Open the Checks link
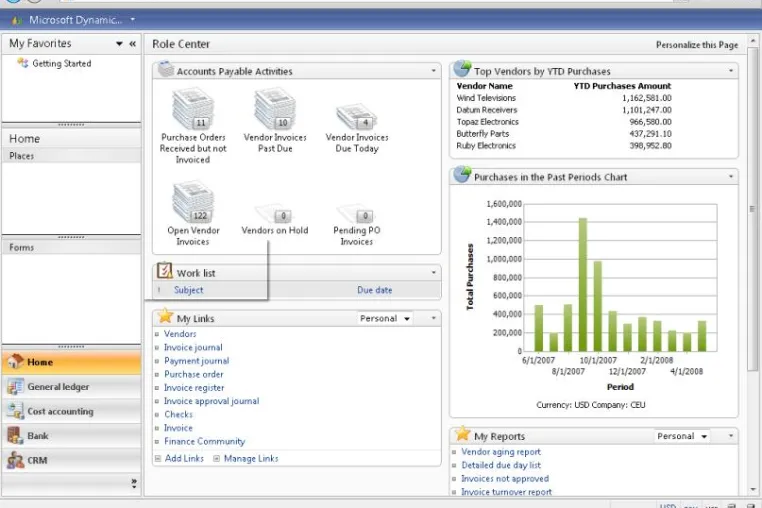This screenshot has width=762, height=508. click(x=178, y=415)
